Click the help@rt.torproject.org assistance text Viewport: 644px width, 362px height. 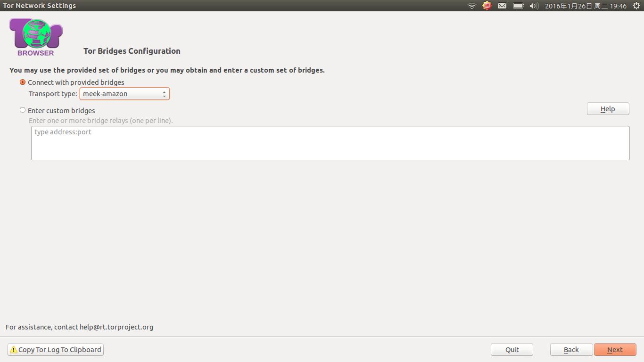(x=116, y=327)
